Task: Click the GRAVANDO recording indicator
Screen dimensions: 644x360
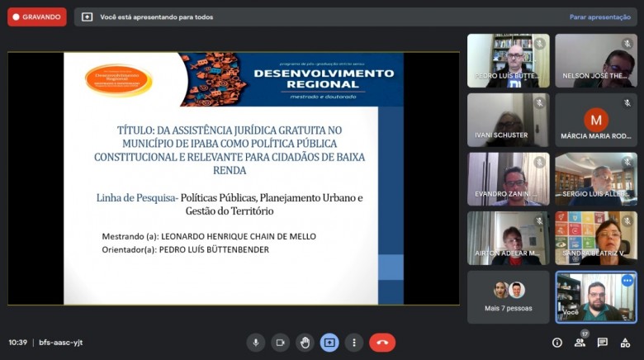Action: tap(37, 17)
